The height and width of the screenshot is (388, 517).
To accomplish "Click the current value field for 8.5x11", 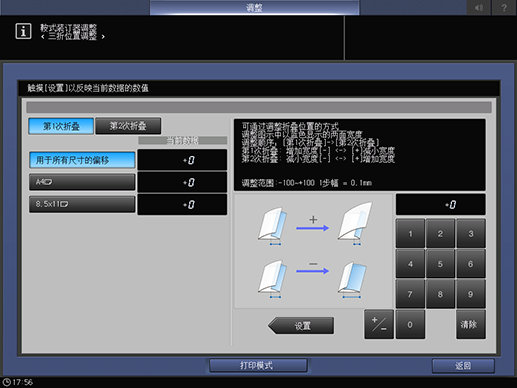I will point(182,204).
